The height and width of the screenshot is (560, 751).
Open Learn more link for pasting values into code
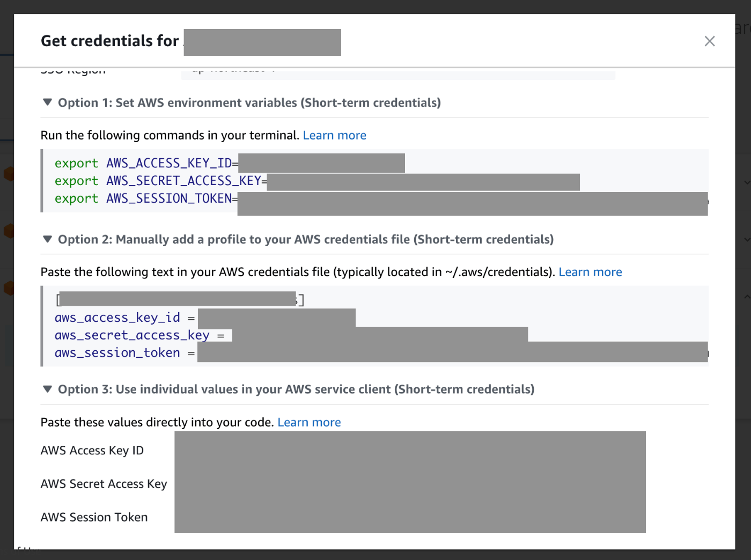point(309,422)
